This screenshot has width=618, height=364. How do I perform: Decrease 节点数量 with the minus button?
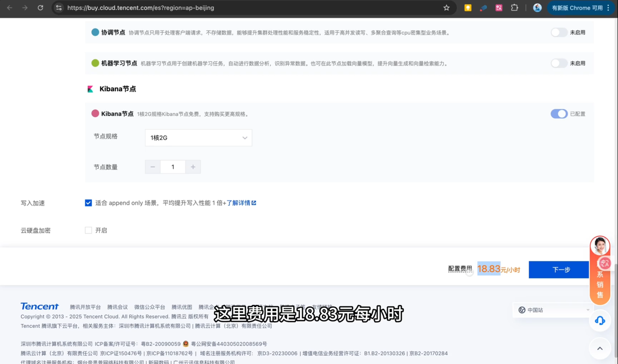[x=153, y=167]
